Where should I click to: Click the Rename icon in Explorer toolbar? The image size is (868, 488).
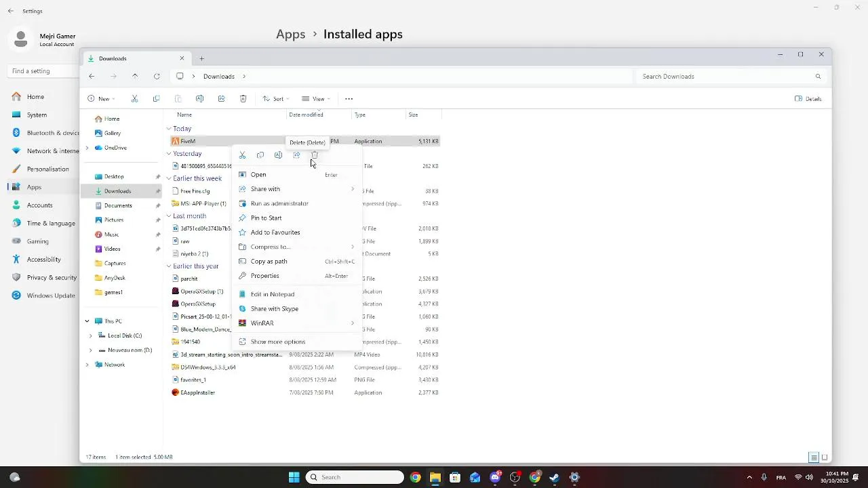click(x=199, y=99)
